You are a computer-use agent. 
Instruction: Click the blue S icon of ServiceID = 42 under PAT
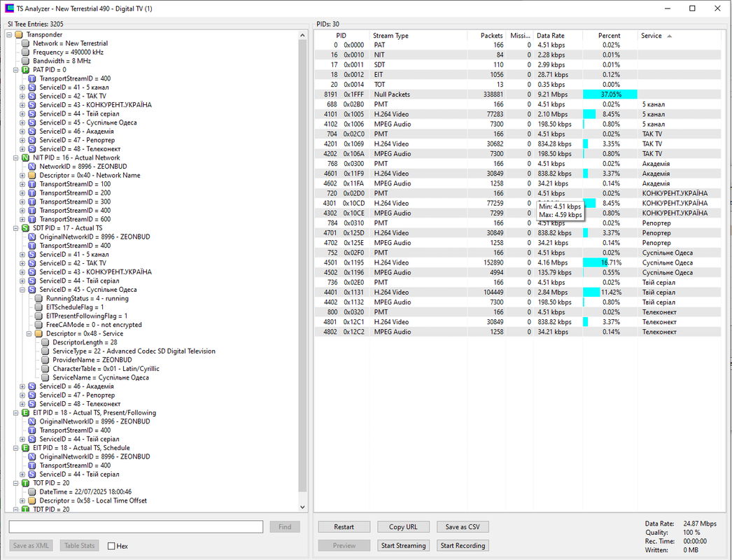pyautogui.click(x=31, y=96)
